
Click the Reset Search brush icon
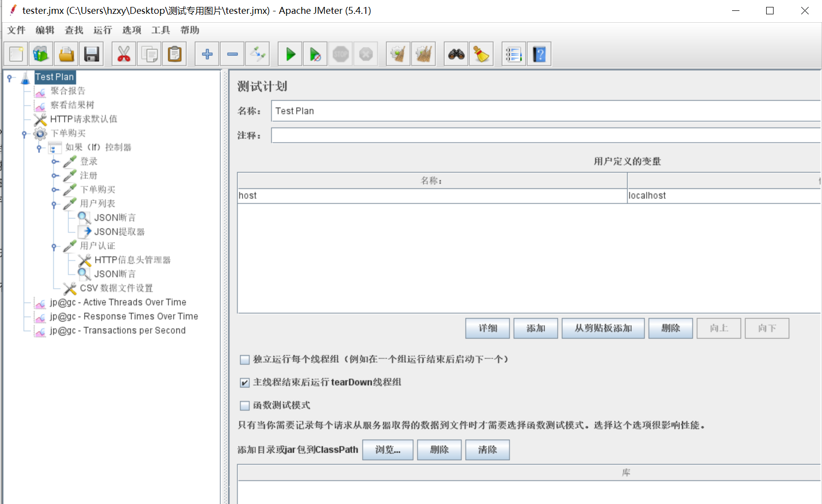point(481,54)
